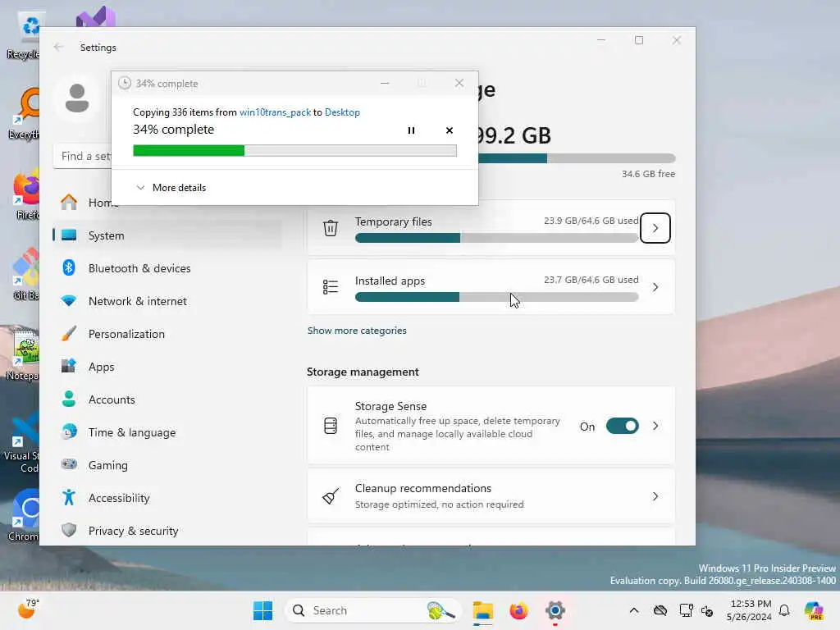Open the Desktop destination link
Screen dimensions: 840x630
(x=342, y=112)
